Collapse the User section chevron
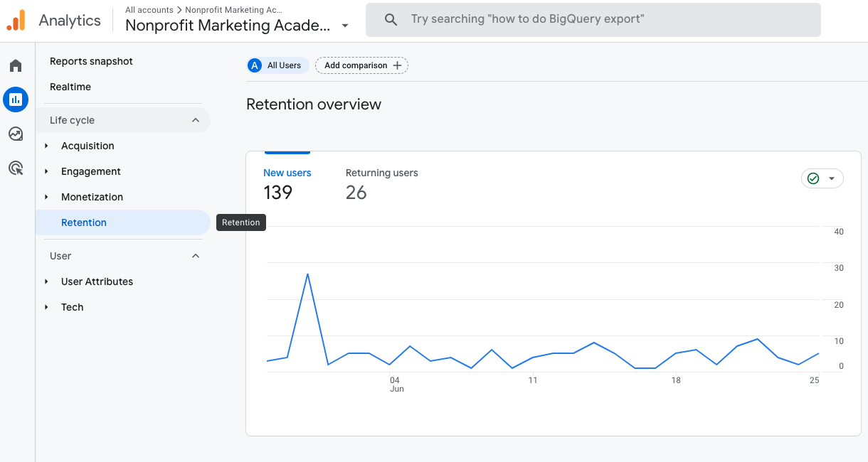The height and width of the screenshot is (462, 868). click(196, 256)
